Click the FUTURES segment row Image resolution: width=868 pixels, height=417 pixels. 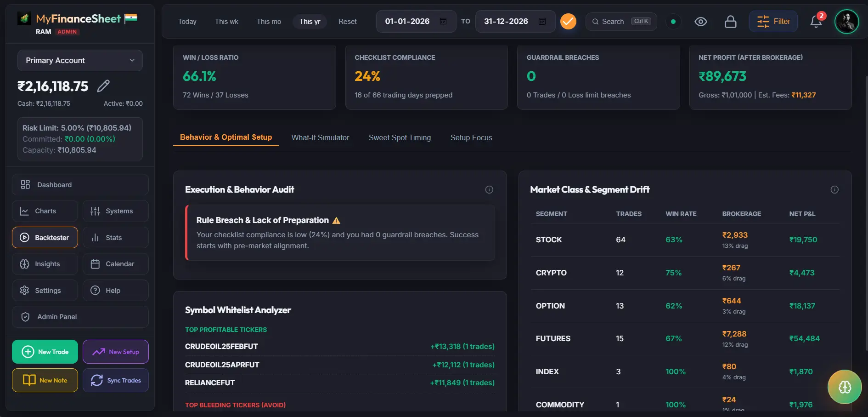685,338
